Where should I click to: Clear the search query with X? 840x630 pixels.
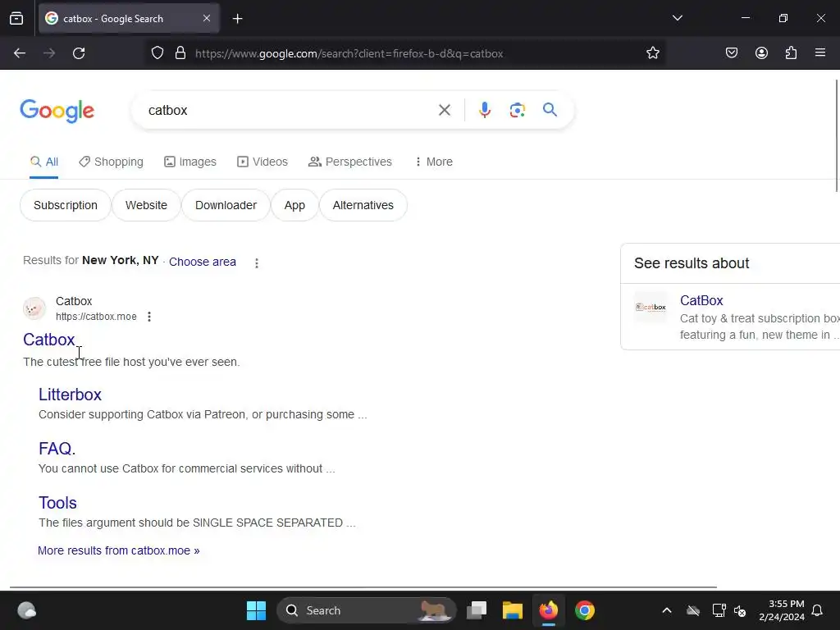pyautogui.click(x=444, y=111)
